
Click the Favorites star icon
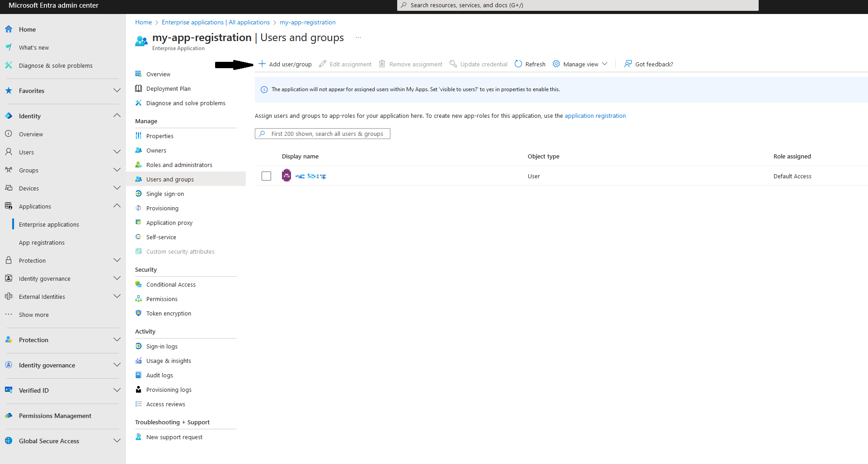coord(9,90)
